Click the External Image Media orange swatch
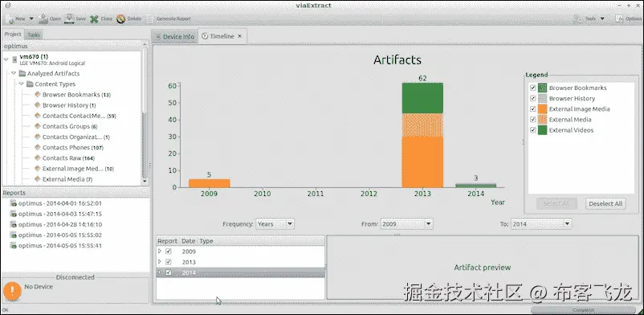This screenshot has height=315, width=644. click(x=543, y=109)
